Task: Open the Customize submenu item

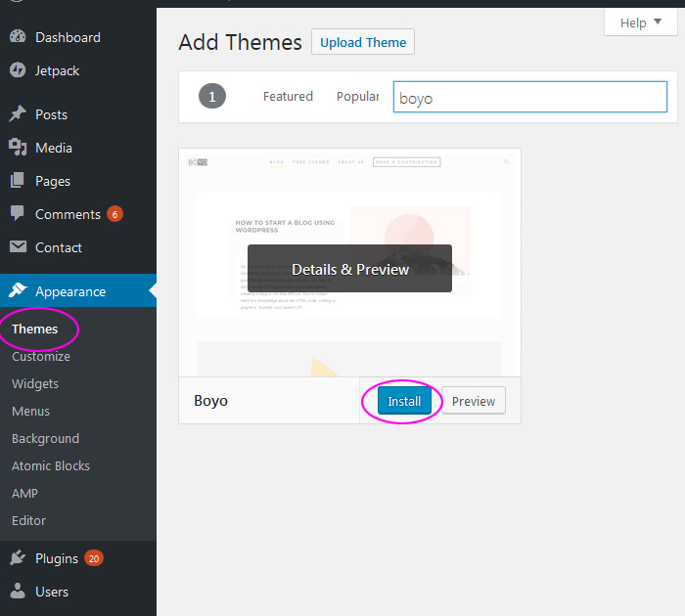Action: 41,356
